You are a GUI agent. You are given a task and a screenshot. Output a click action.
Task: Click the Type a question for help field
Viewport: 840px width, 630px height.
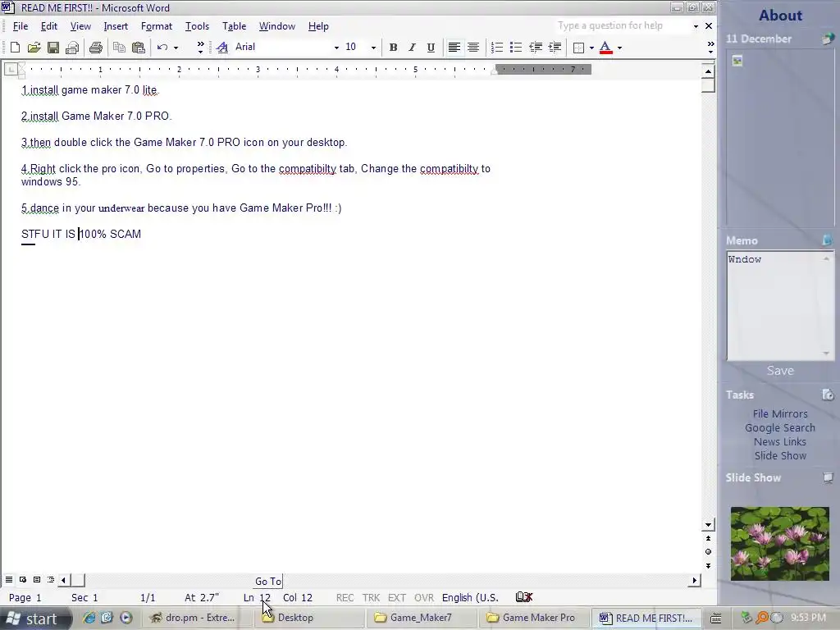622,25
